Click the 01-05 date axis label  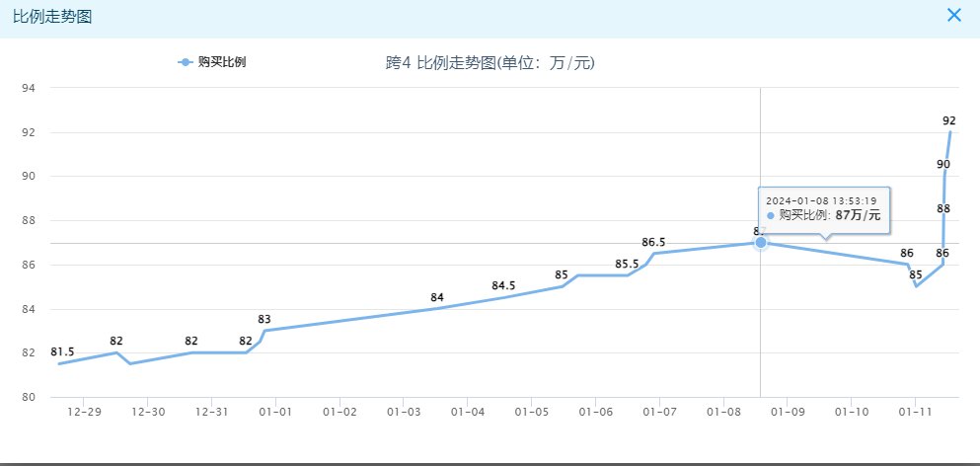531,412
